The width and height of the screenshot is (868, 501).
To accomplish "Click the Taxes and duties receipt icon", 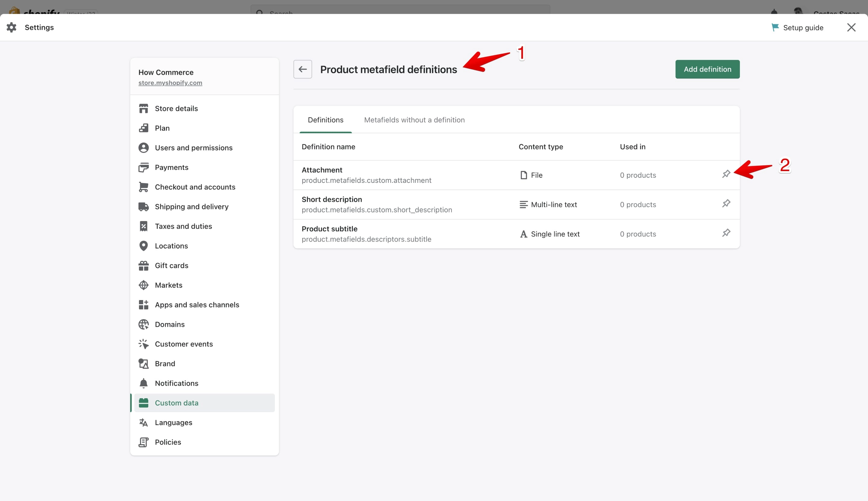I will point(143,226).
